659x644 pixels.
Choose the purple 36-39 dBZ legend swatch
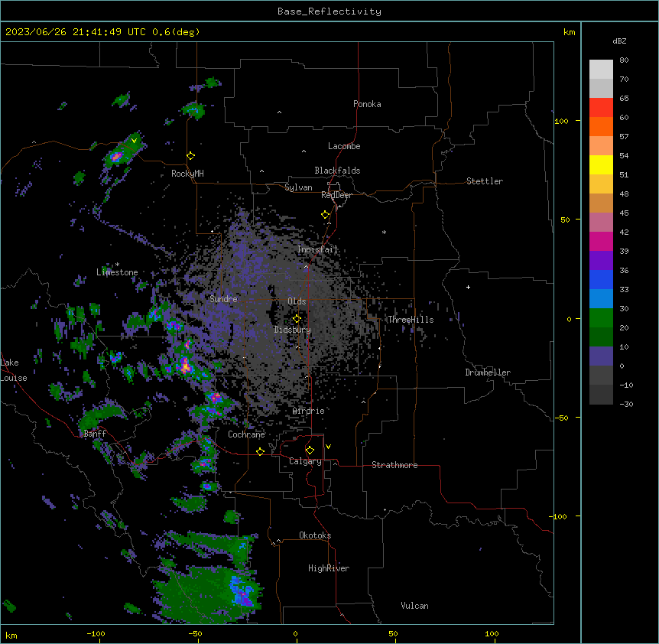(601, 260)
